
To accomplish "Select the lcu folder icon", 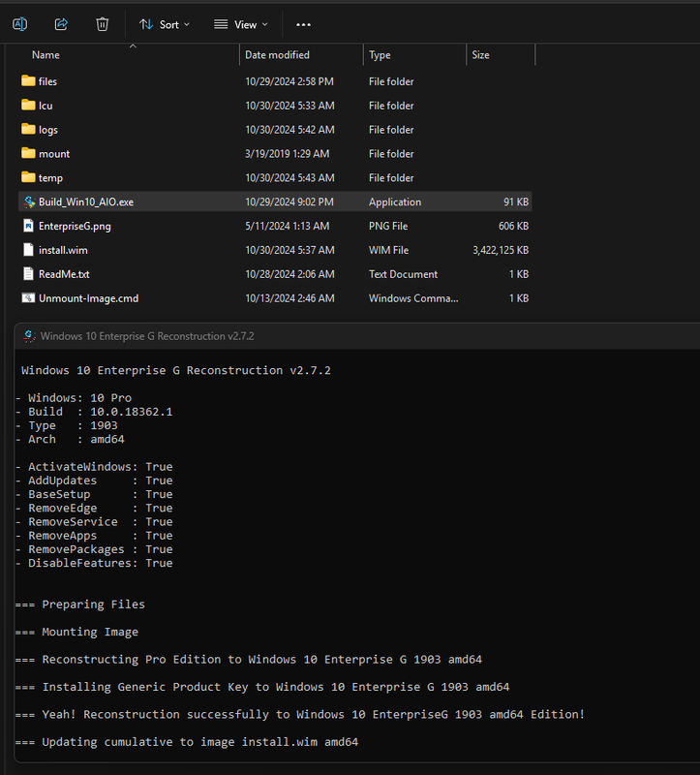I will point(28,105).
